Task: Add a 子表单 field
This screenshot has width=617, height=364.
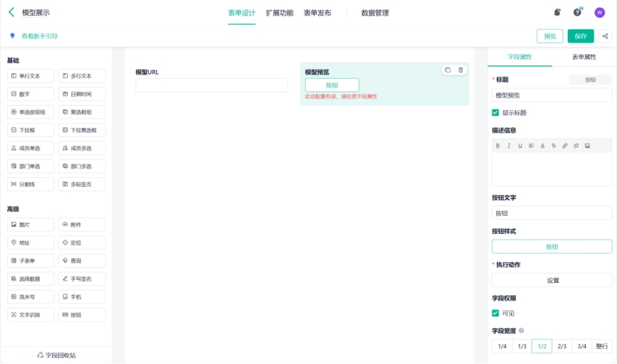Action: pyautogui.click(x=31, y=261)
